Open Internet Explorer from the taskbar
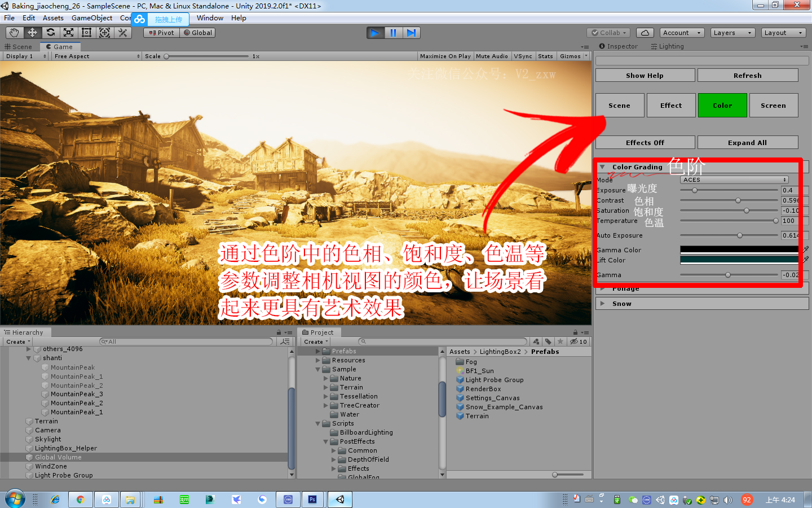 [x=55, y=500]
